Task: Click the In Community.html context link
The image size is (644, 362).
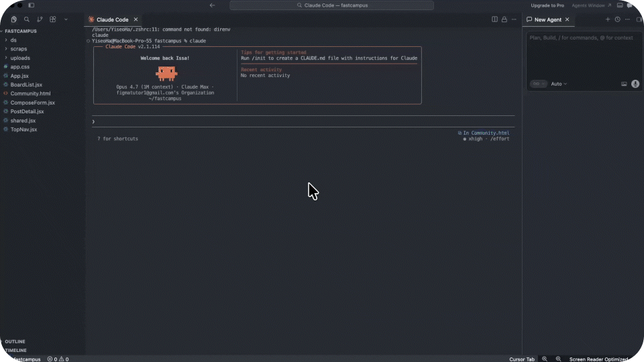Action: [x=484, y=133]
